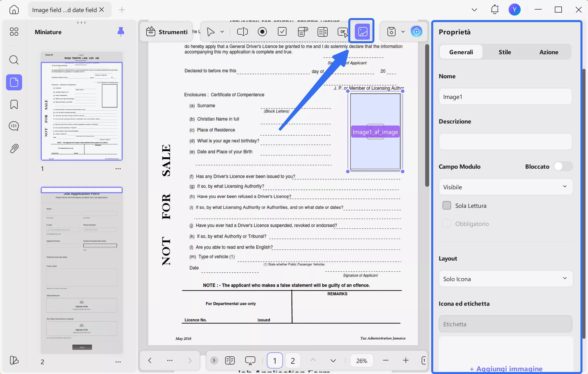Click the Etichetta input field
The width and height of the screenshot is (588, 374).
tap(506, 324)
